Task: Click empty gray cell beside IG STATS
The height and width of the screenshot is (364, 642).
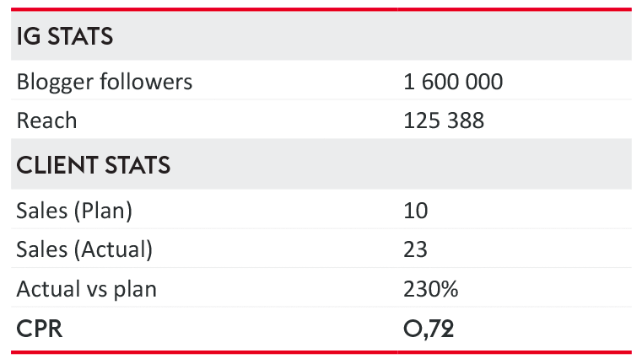Action: (513, 37)
